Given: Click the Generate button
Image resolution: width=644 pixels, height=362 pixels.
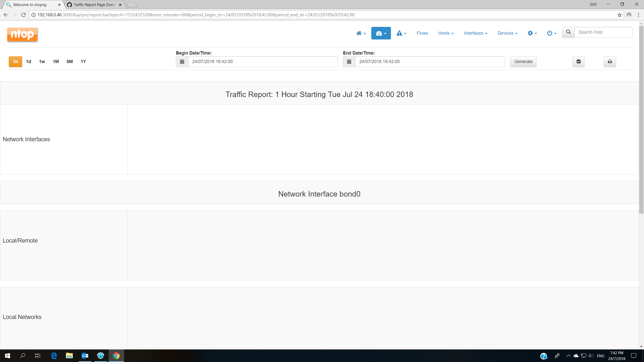Looking at the screenshot, I should [x=523, y=61].
